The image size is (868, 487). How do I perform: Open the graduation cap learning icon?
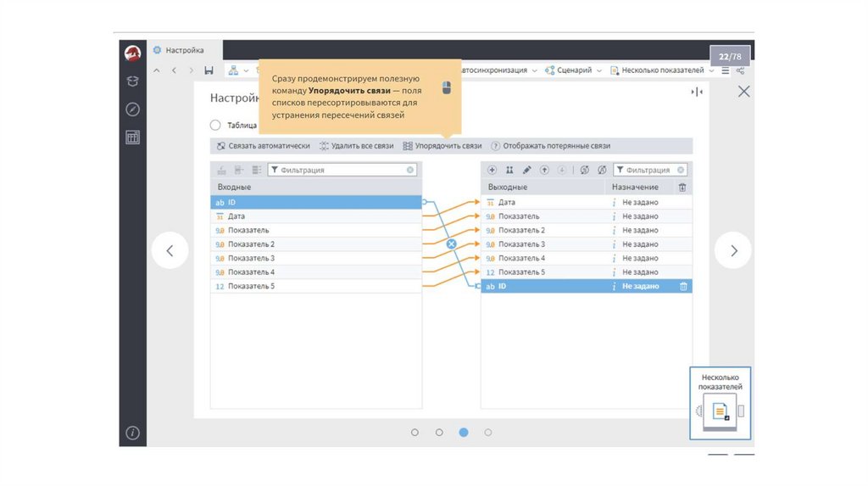tap(132, 81)
